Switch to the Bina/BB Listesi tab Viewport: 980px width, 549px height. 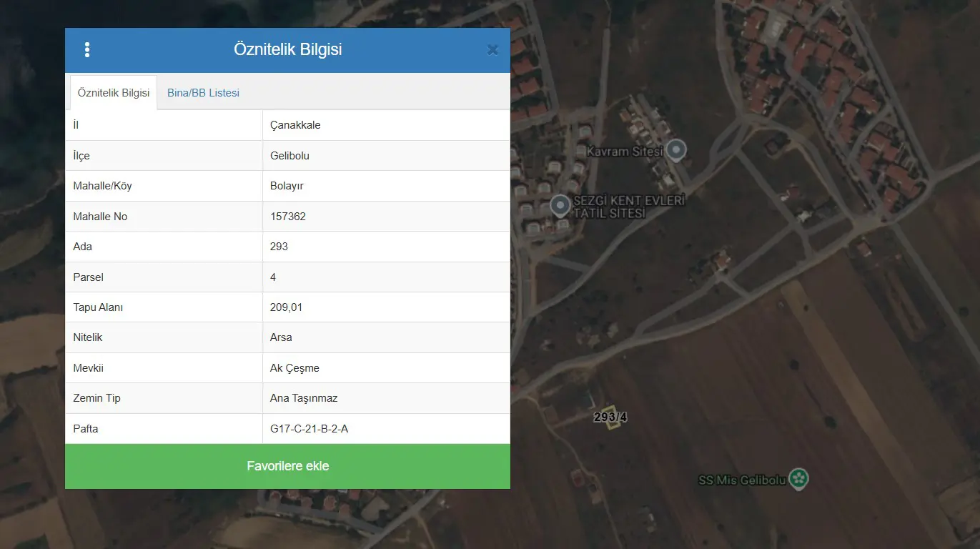203,93
